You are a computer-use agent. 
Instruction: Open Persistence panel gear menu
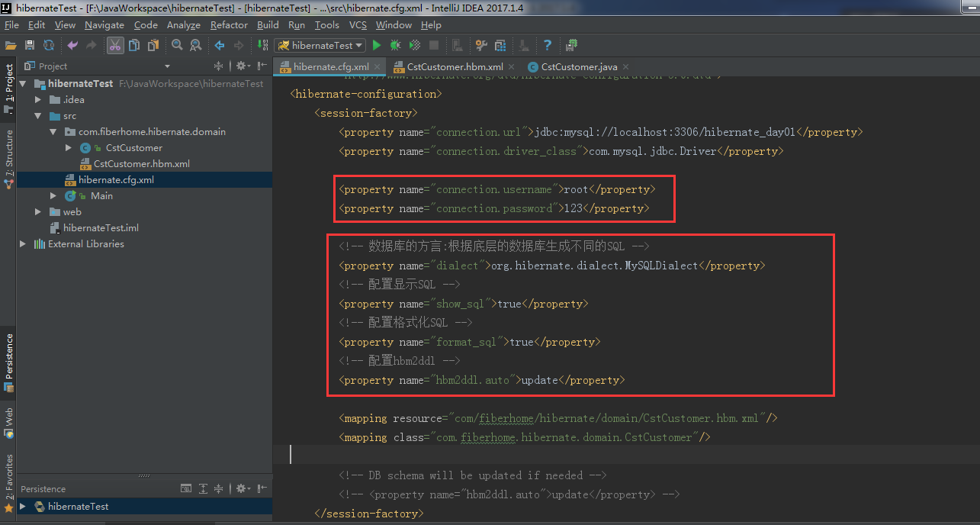click(x=243, y=488)
